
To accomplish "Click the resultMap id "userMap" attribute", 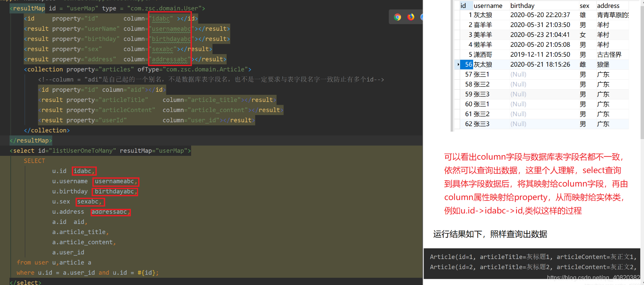I will pyautogui.click(x=73, y=8).
